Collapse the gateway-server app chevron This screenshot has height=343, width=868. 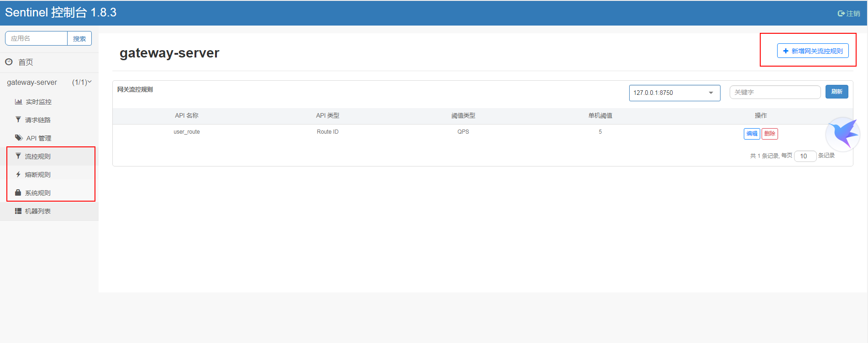tap(89, 82)
